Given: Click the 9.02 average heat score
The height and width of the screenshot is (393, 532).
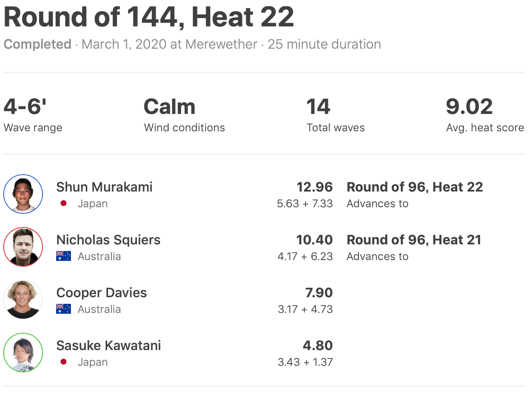Looking at the screenshot, I should click(469, 107).
